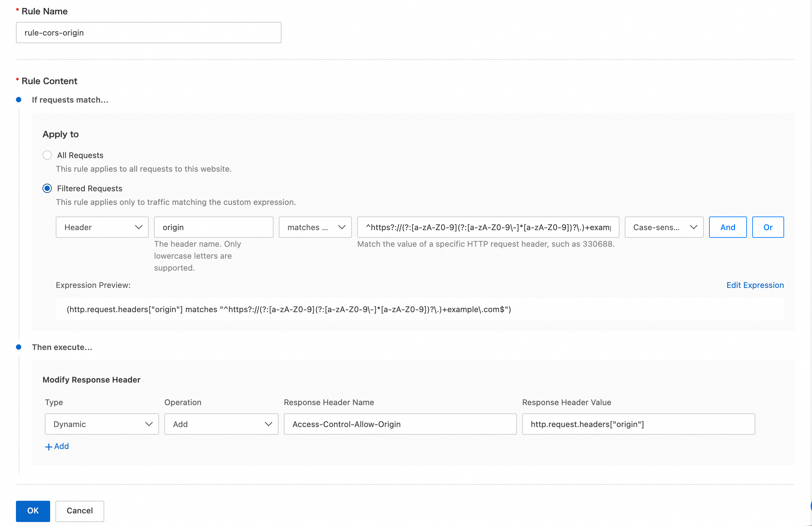This screenshot has width=812, height=526.
Task: Click the regex match value field
Action: coord(488,227)
